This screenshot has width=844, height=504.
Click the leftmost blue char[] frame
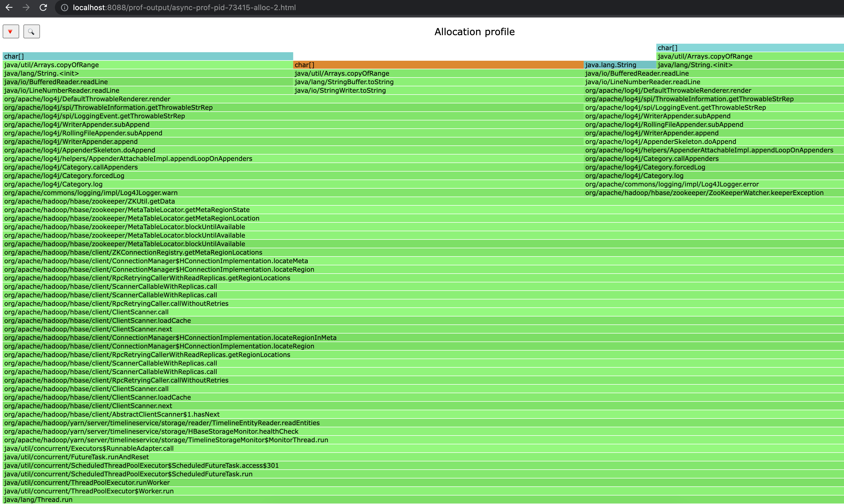click(x=148, y=56)
